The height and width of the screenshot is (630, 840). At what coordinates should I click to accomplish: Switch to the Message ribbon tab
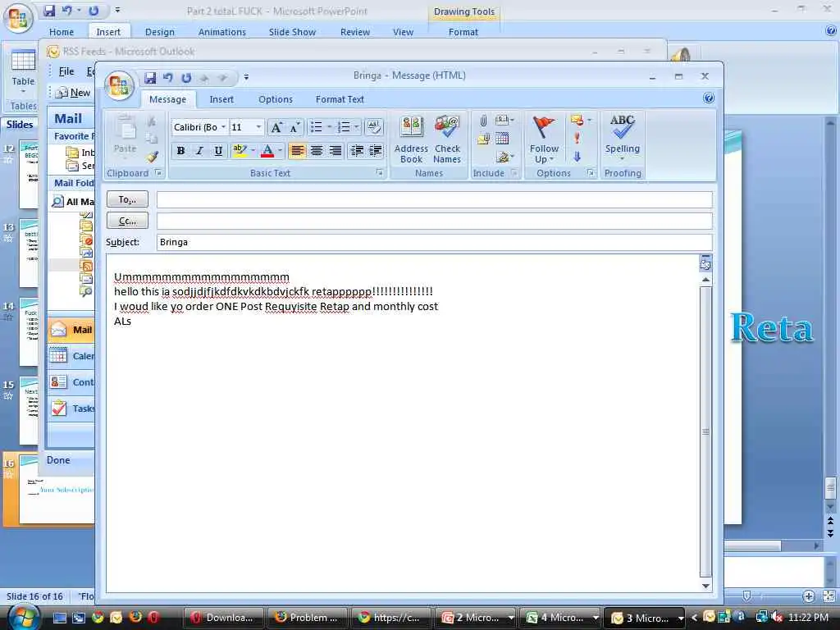pos(167,99)
